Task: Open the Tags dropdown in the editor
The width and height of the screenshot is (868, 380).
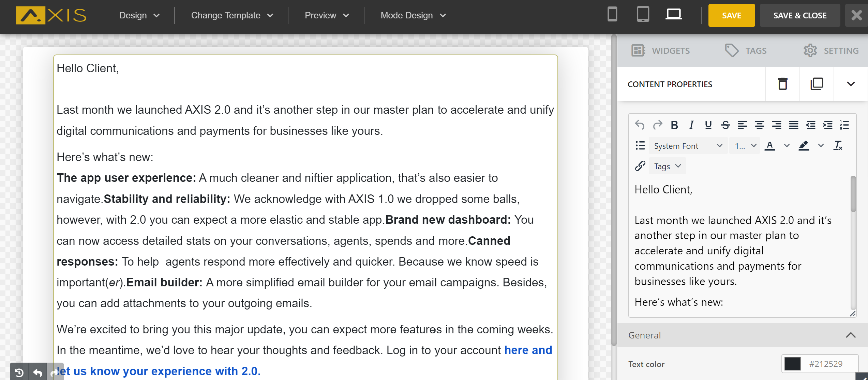Action: [667, 166]
